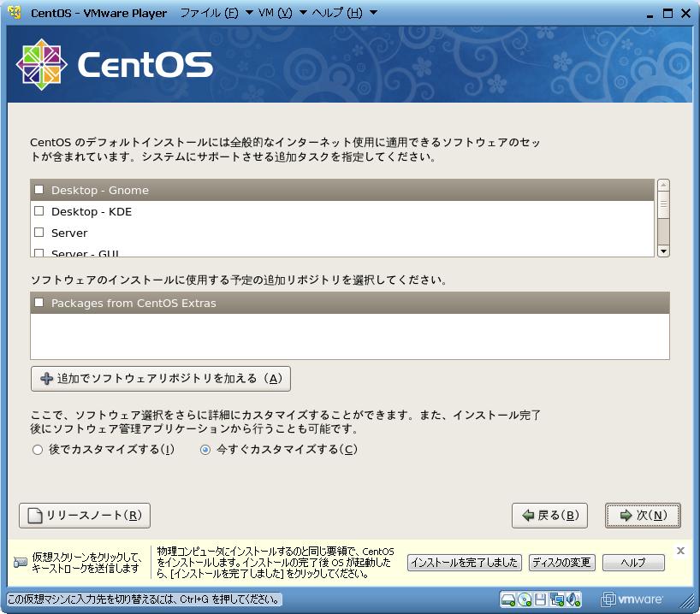
Task: Click the hard disk status icon
Action: (508, 599)
